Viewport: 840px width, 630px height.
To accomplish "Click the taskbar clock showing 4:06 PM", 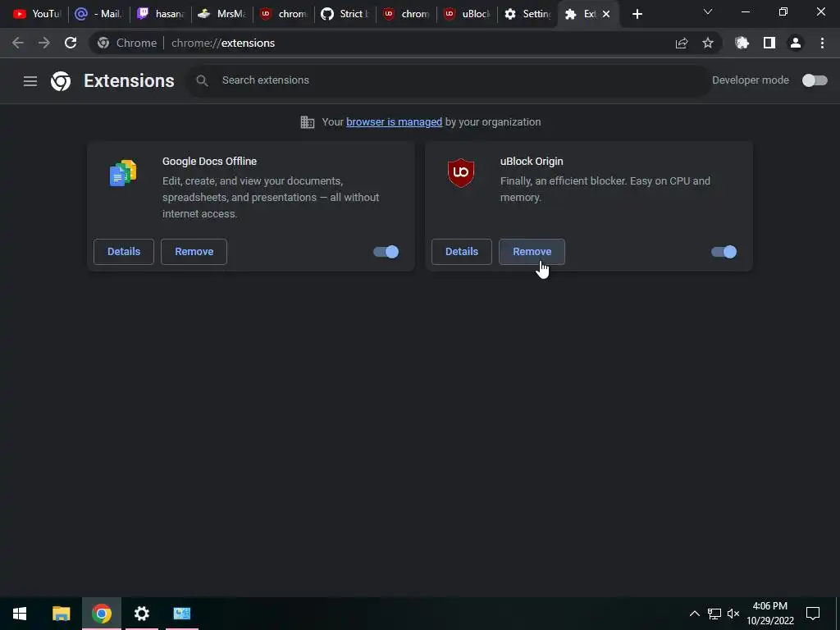I will coord(770,614).
